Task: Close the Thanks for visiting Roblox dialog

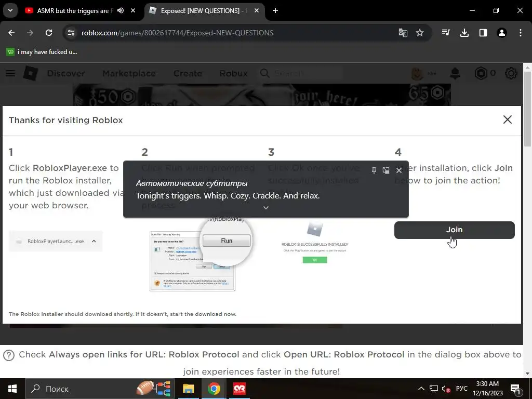Action: click(507, 119)
